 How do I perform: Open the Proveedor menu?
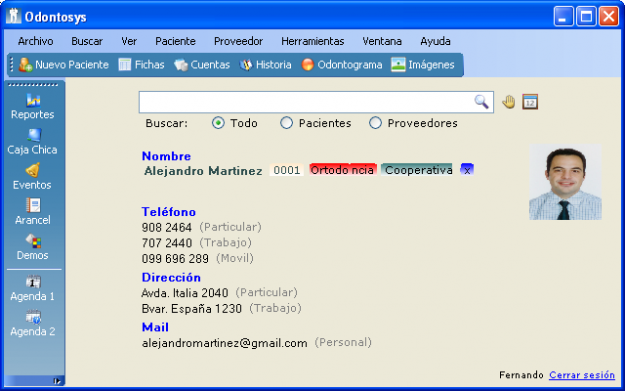pyautogui.click(x=238, y=41)
